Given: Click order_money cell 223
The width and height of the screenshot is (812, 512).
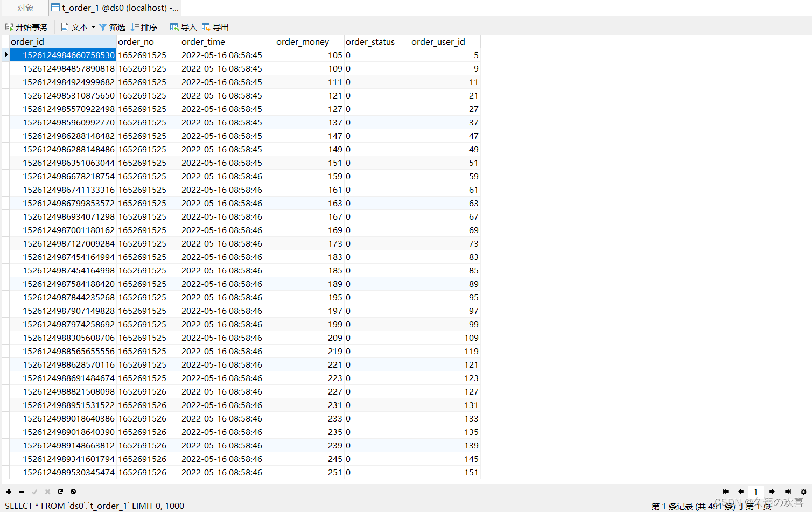Looking at the screenshot, I should point(309,378).
